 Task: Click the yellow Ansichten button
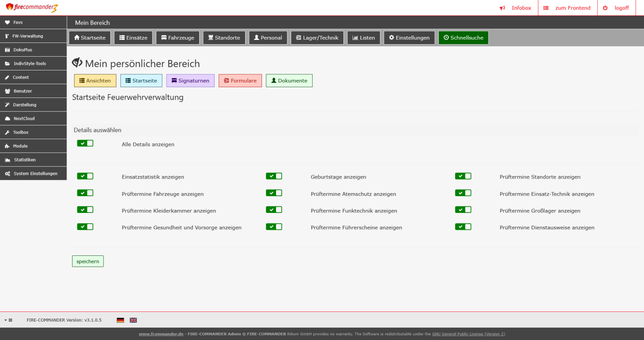coord(95,81)
